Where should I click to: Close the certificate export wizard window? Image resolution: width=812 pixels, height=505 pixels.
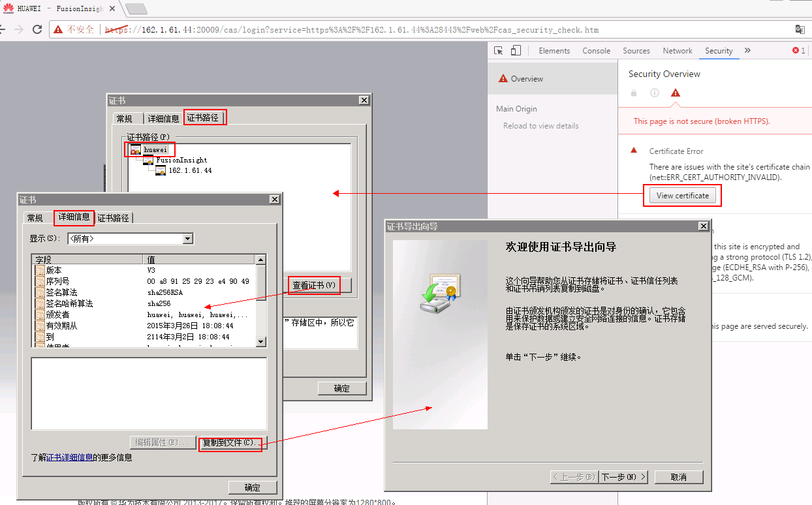[703, 226]
